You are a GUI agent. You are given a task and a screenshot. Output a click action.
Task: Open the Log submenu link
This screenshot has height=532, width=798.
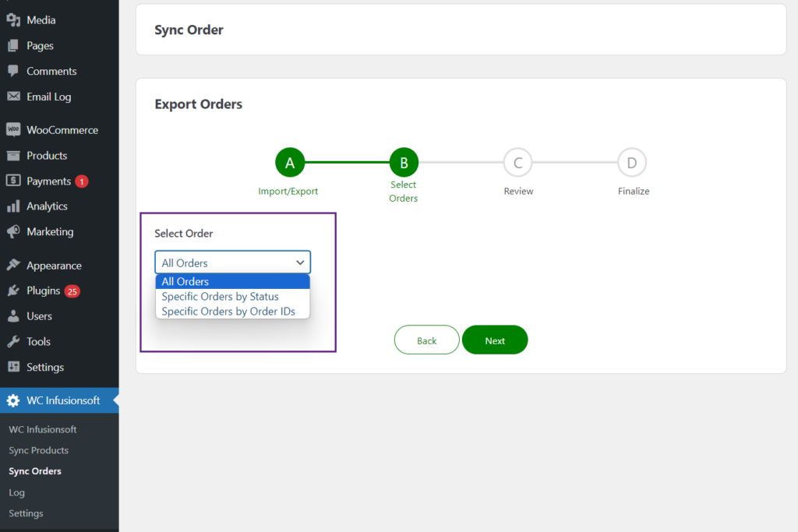coord(17,492)
